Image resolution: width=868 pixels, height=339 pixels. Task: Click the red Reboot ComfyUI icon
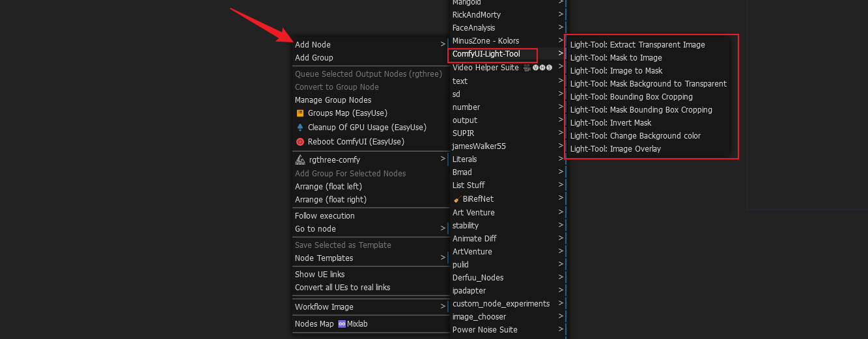(x=300, y=142)
